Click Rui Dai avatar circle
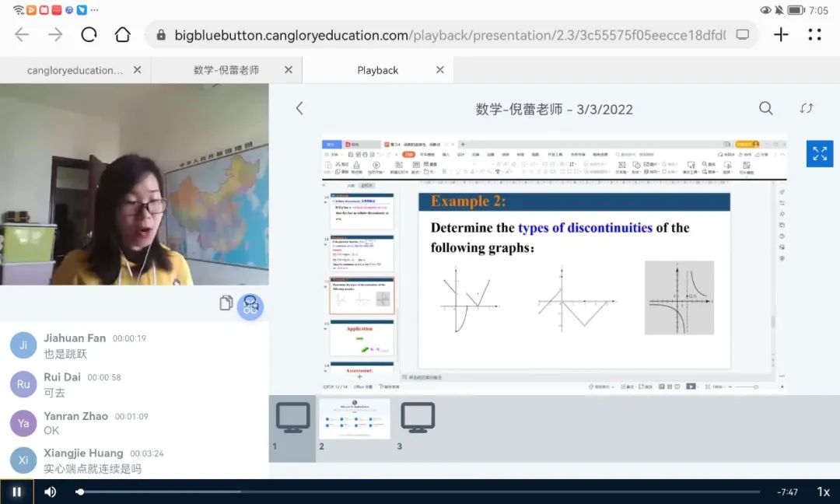840x504 pixels. [23, 384]
